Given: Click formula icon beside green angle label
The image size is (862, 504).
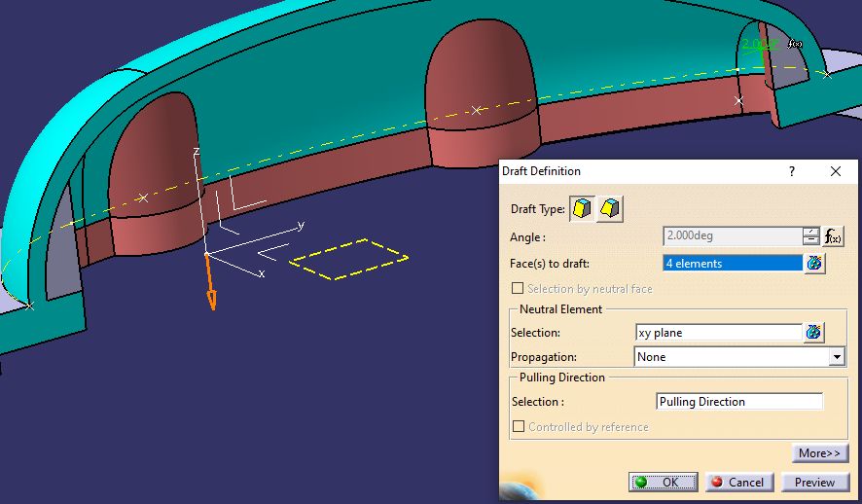Looking at the screenshot, I should coord(795,45).
